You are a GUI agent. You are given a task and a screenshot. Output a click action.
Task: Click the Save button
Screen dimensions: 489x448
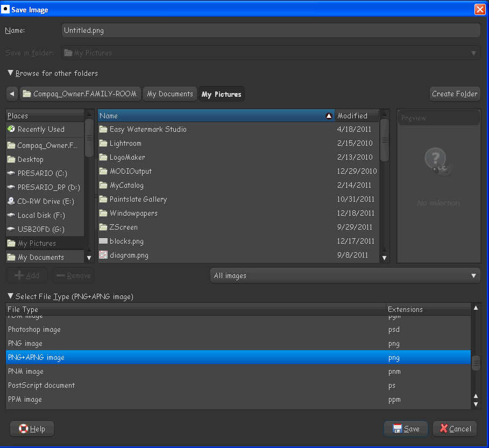coord(406,429)
